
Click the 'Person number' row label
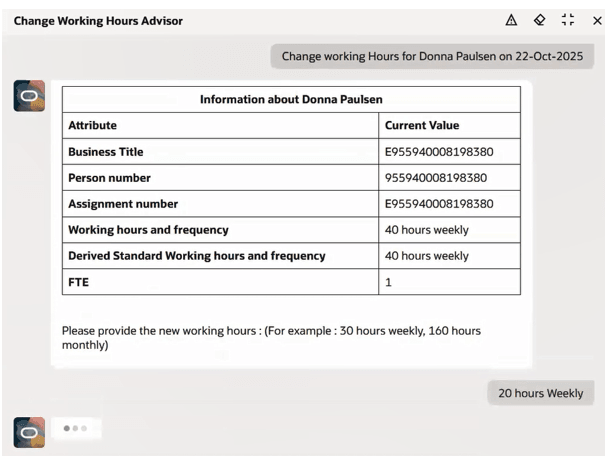[110, 178]
